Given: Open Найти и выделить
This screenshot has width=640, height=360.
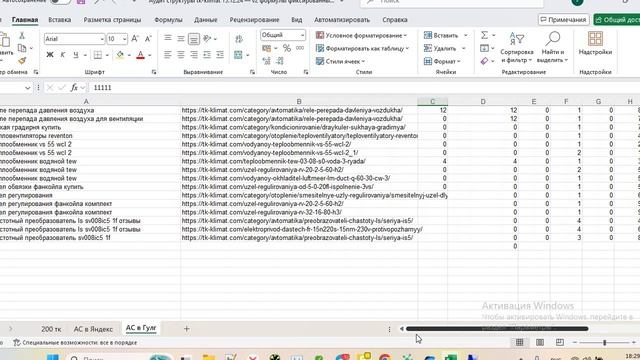Looking at the screenshot, I should (553, 48).
